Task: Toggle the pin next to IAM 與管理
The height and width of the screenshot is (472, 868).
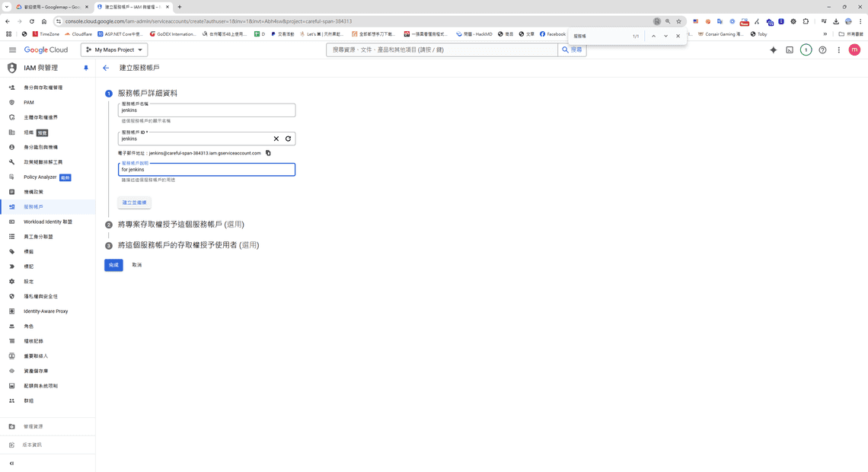Action: 85,67
